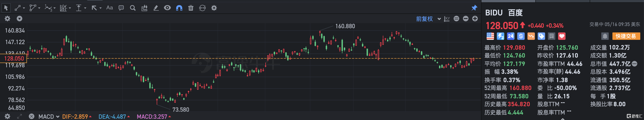
Task: Close the MACD indicator panel
Action: tap(32, 116)
